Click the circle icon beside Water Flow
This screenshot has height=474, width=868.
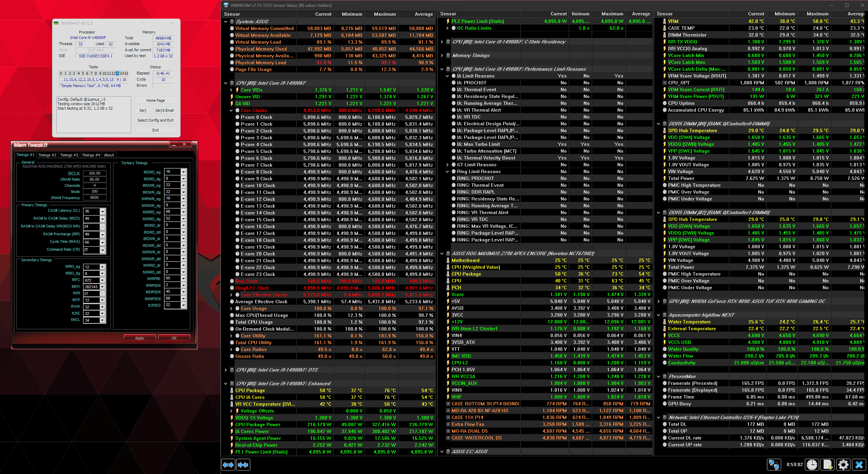[664, 356]
